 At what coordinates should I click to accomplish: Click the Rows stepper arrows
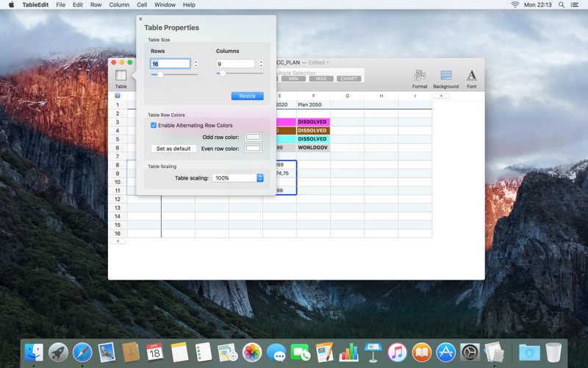[196, 64]
